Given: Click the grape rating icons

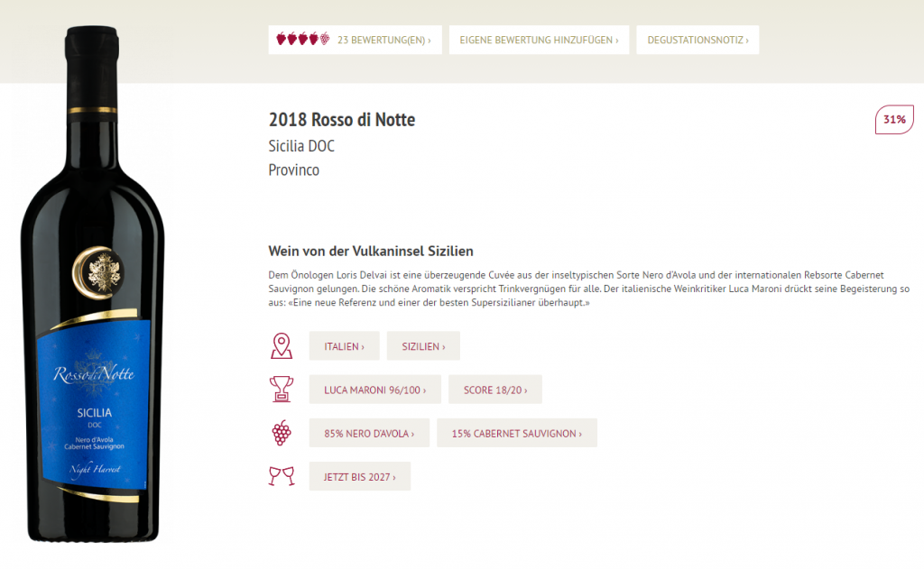Looking at the screenshot, I should (x=302, y=40).
